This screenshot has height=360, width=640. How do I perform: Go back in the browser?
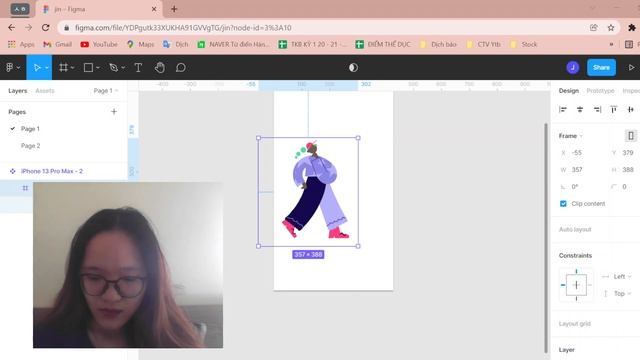pyautogui.click(x=11, y=27)
